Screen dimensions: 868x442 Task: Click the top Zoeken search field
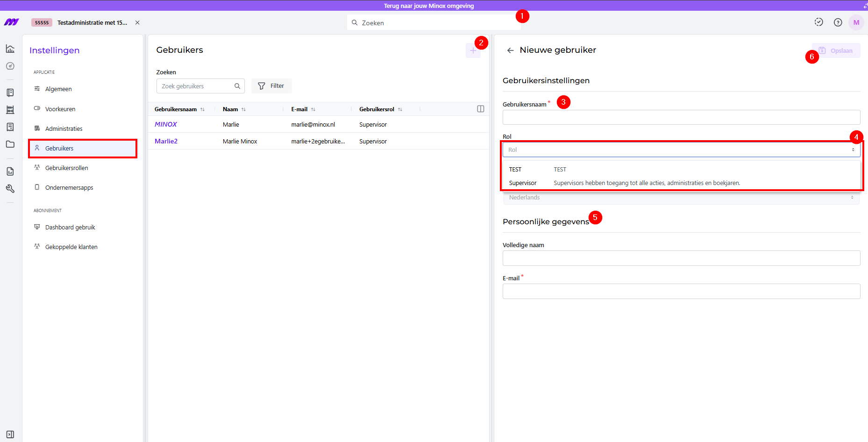[434, 22]
